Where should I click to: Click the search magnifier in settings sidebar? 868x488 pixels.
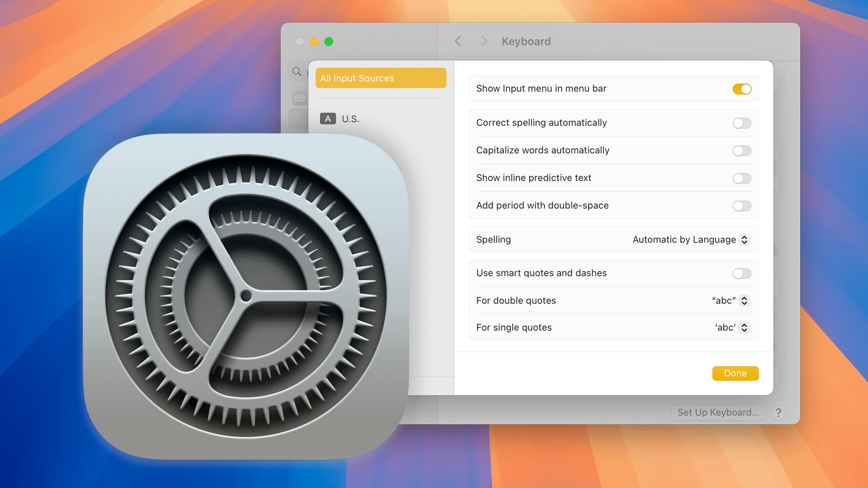tap(297, 71)
